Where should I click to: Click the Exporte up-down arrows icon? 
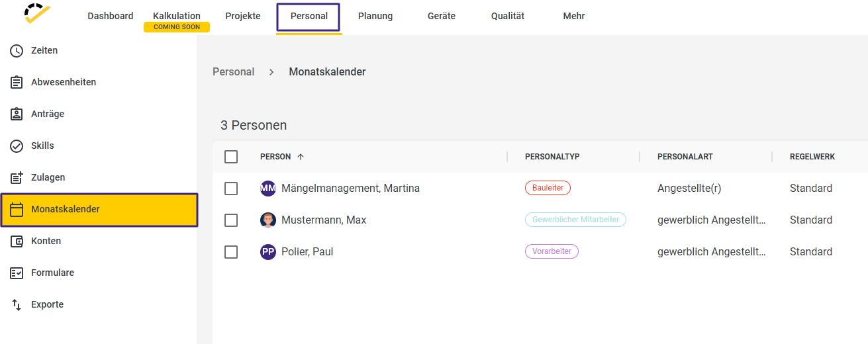[x=17, y=304]
